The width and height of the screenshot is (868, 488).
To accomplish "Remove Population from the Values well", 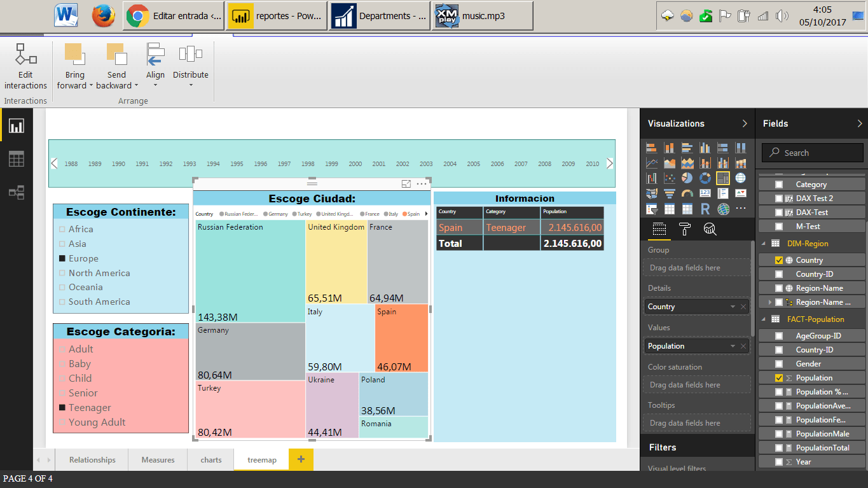I will pos(743,346).
